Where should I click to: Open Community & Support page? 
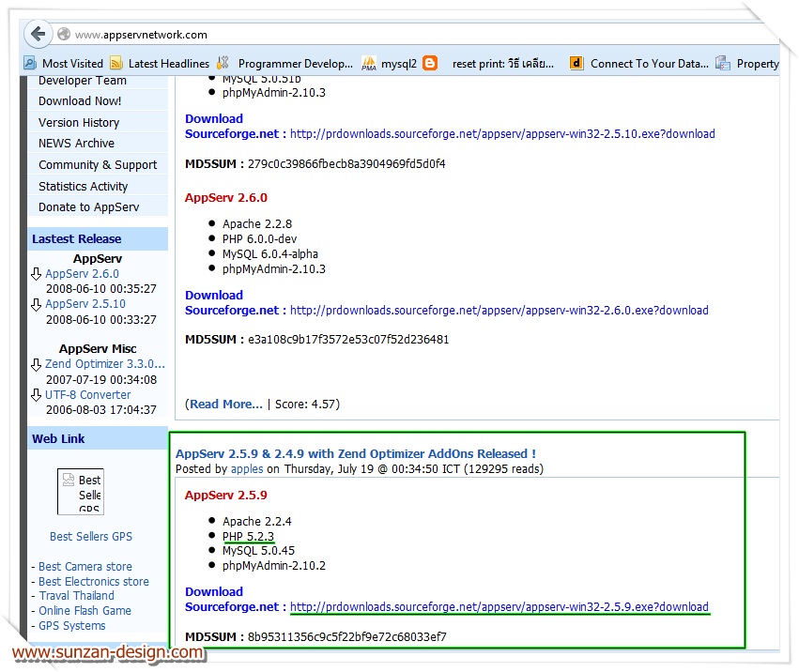click(x=98, y=165)
